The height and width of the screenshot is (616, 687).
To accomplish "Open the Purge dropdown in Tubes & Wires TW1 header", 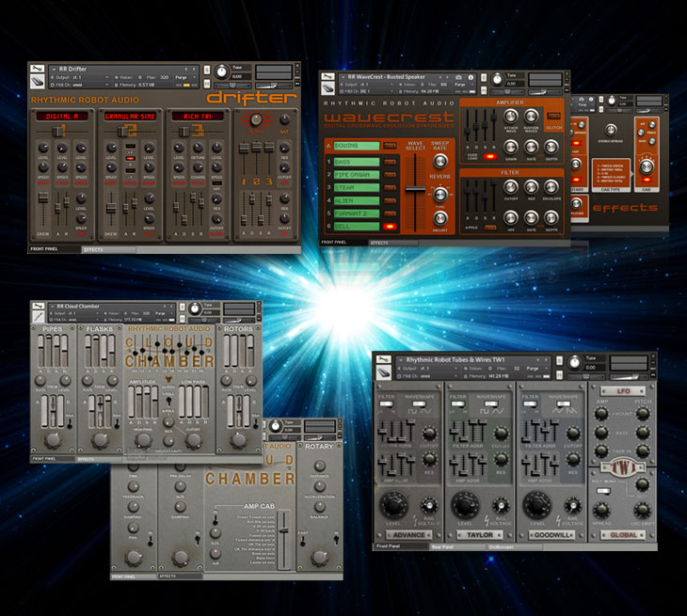I will tap(535, 369).
